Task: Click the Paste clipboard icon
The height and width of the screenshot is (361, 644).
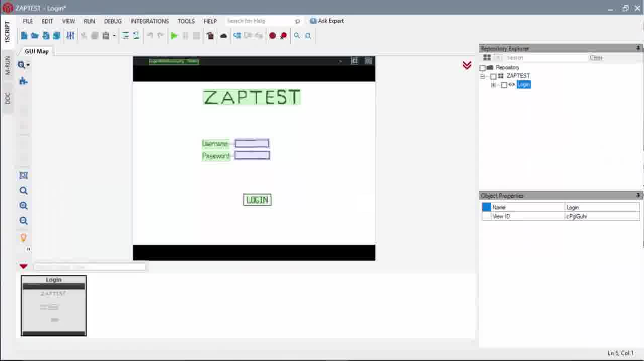Action: (106, 36)
